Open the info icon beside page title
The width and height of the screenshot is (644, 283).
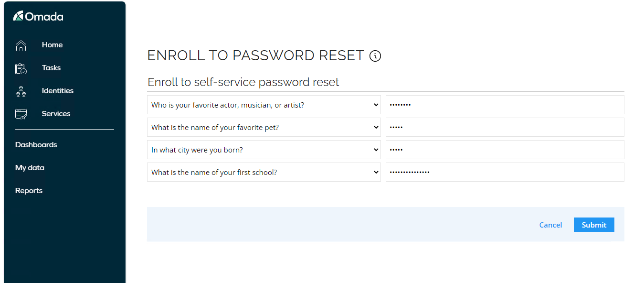pos(375,56)
